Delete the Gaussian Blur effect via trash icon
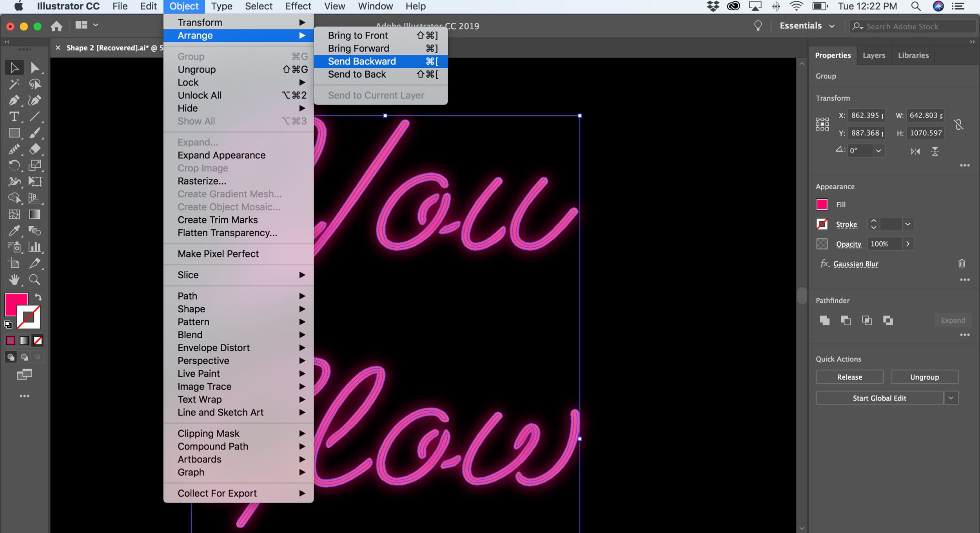 click(x=962, y=263)
